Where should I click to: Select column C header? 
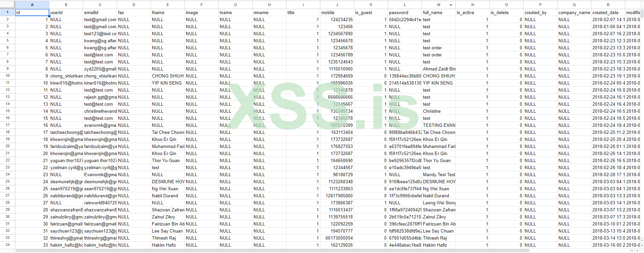pos(100,5)
